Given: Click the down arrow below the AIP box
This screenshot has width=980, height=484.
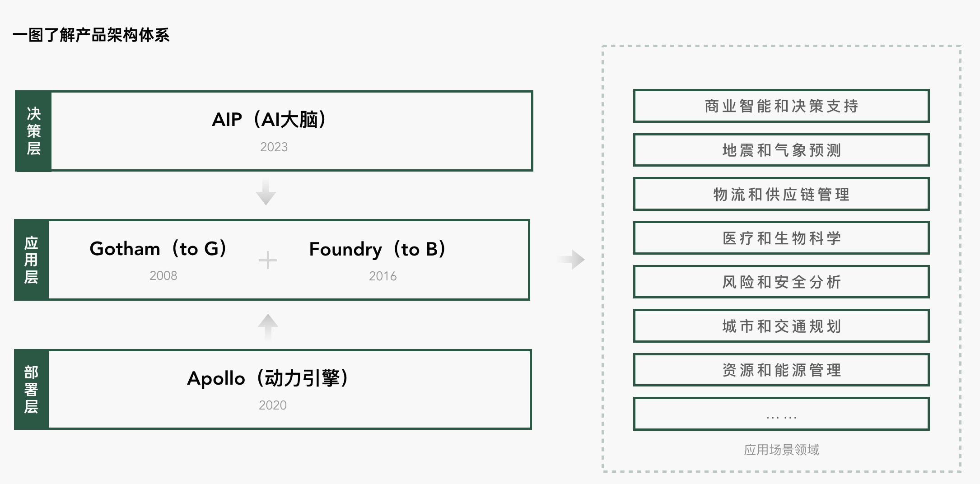Looking at the screenshot, I should coord(266,192).
